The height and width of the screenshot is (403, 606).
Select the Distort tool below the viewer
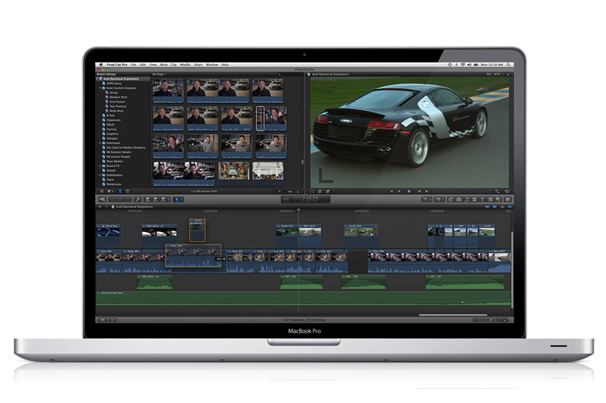pyautogui.click(x=328, y=191)
